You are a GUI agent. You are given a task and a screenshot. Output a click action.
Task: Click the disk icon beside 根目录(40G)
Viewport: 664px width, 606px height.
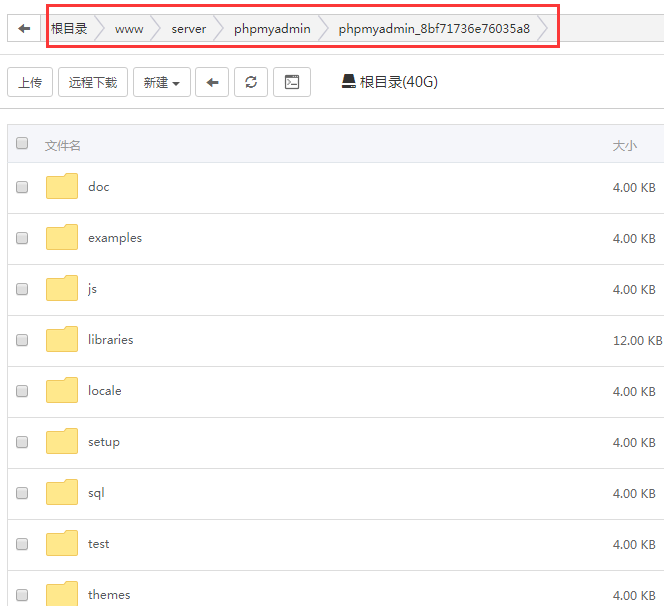click(x=349, y=81)
